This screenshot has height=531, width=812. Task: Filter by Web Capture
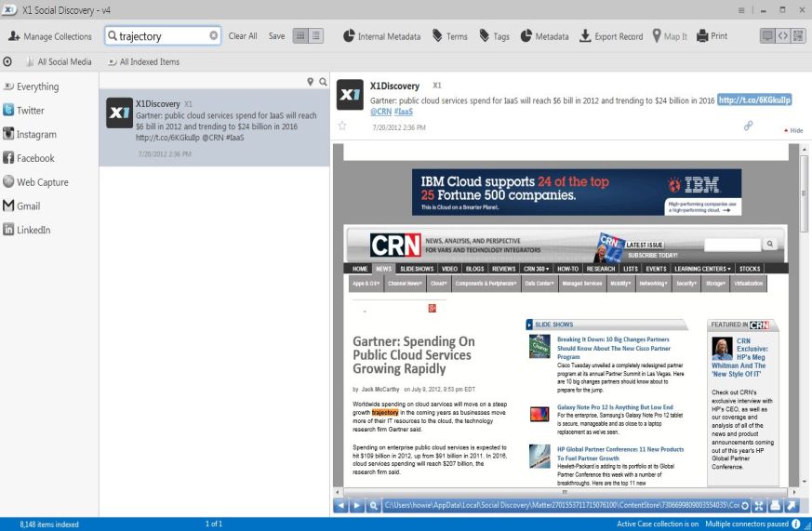(x=35, y=181)
